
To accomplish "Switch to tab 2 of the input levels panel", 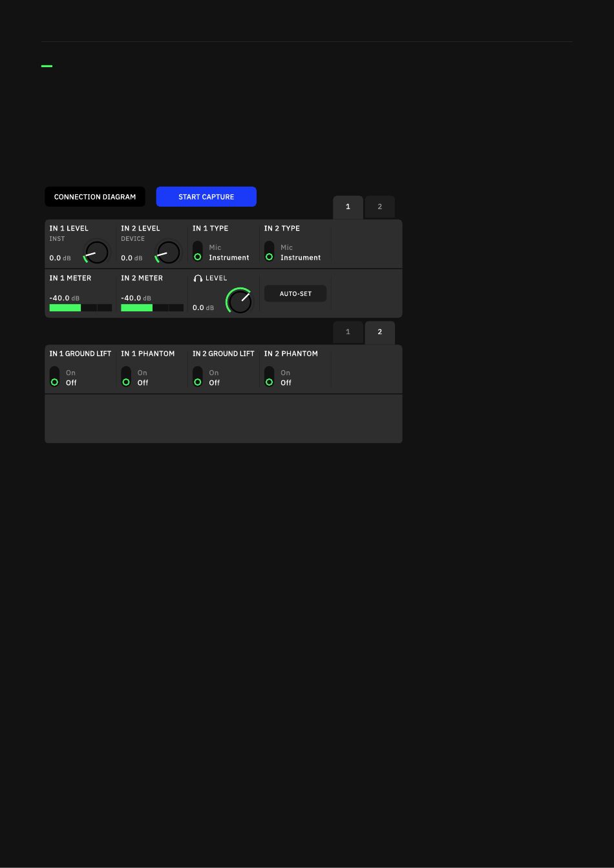I will [380, 207].
